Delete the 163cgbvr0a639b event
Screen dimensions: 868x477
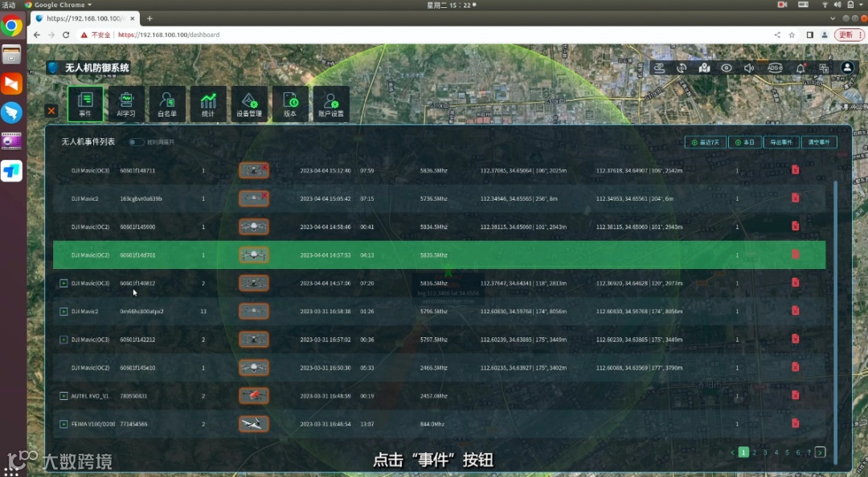(x=796, y=198)
